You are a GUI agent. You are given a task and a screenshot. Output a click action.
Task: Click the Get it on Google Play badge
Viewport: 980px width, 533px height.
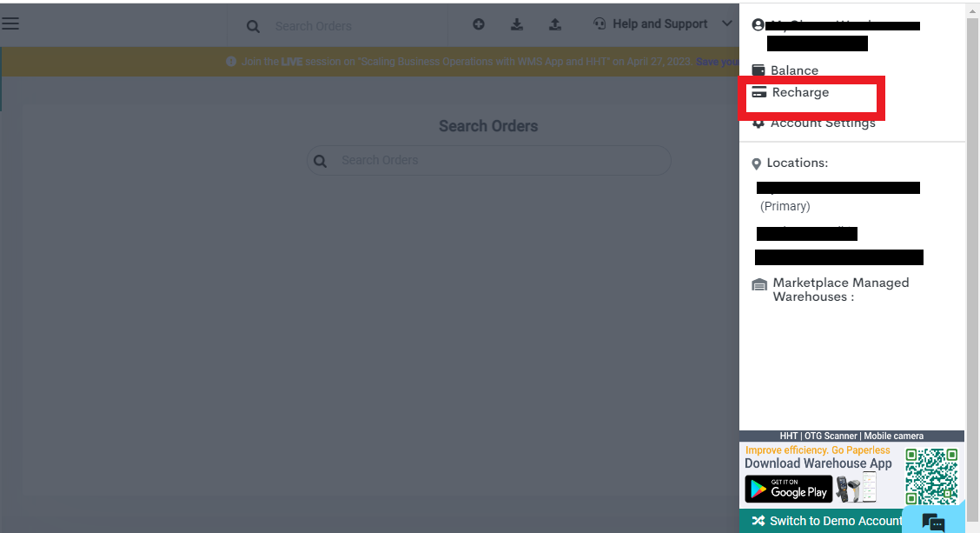click(x=789, y=490)
